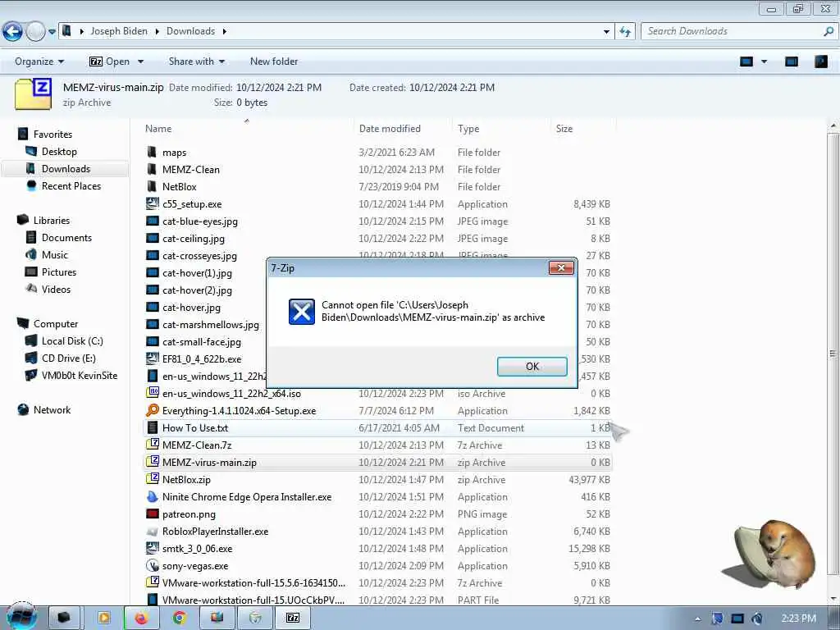Select patreon.png image icon
Screen dimensions: 840x630
pyautogui.click(x=152, y=514)
